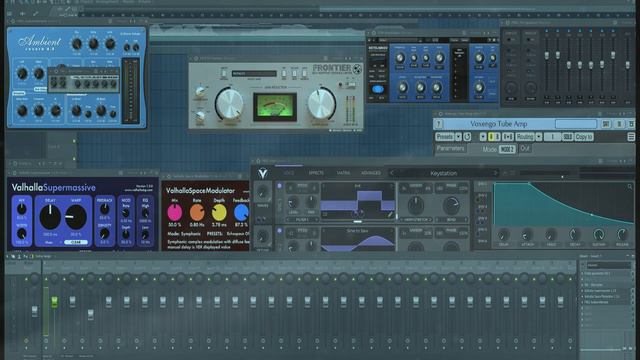
Task: Click the Ambient Reverb logo text
Action: 39,42
